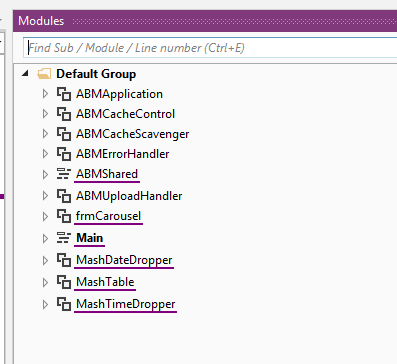The width and height of the screenshot is (397, 364).
Task: Click the Modules panel title bar
Action: click(x=205, y=21)
